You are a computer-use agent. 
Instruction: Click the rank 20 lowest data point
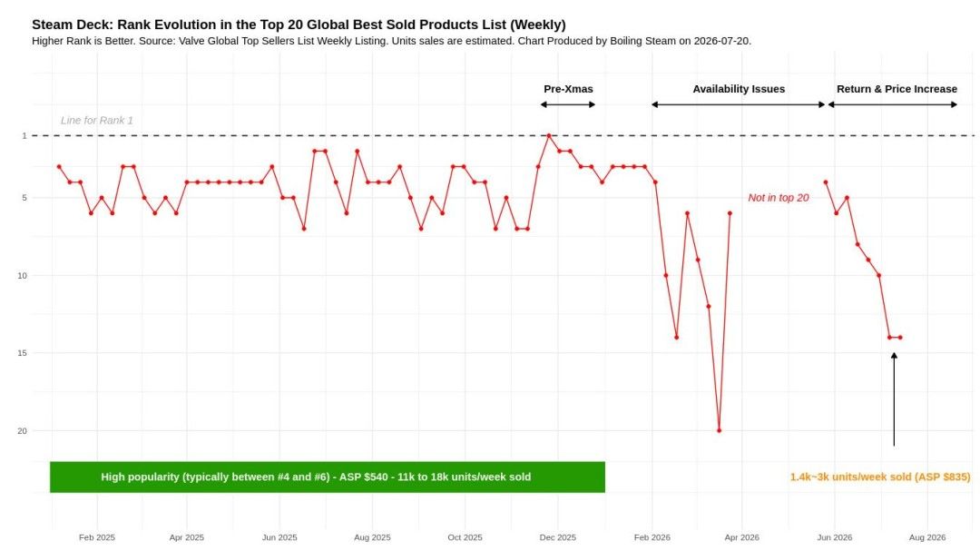720,430
